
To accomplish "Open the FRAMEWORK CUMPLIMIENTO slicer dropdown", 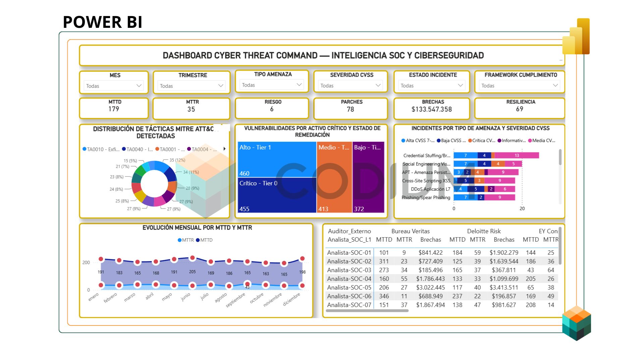I will point(520,85).
